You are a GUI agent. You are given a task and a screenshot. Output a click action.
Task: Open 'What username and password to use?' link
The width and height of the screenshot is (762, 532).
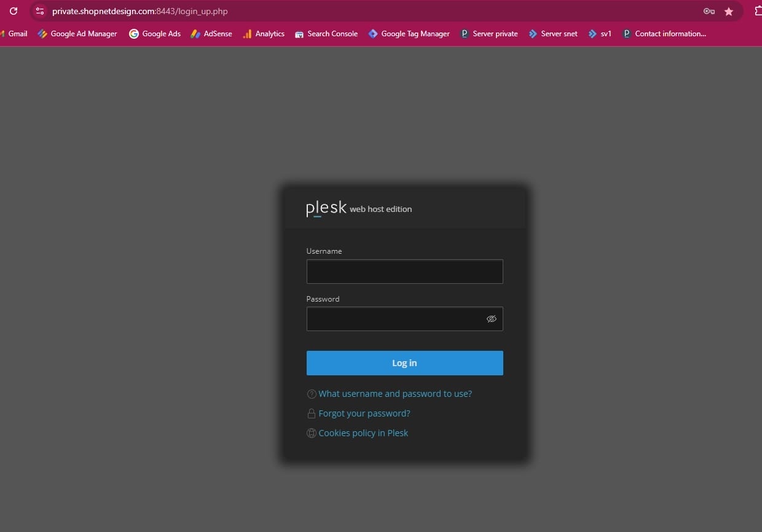pos(395,394)
